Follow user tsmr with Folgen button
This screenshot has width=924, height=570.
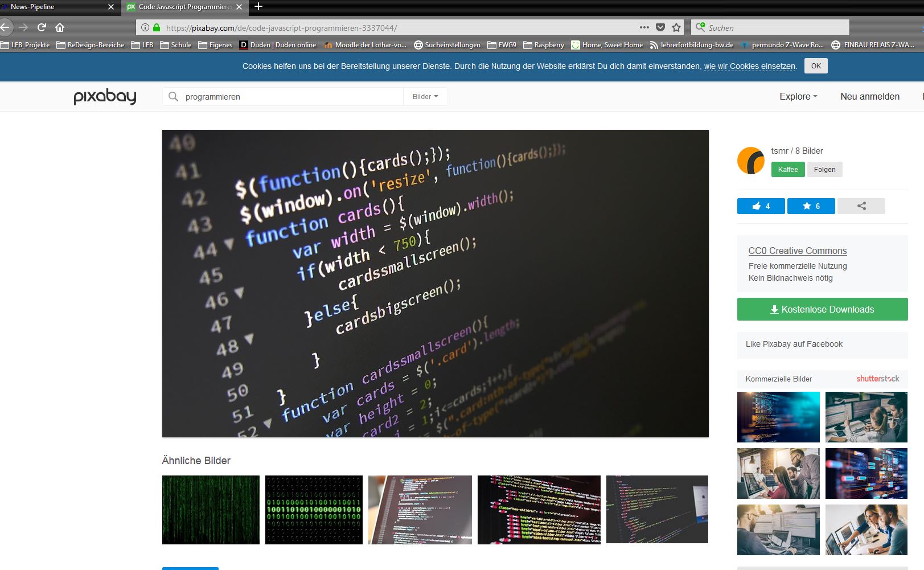(x=824, y=170)
